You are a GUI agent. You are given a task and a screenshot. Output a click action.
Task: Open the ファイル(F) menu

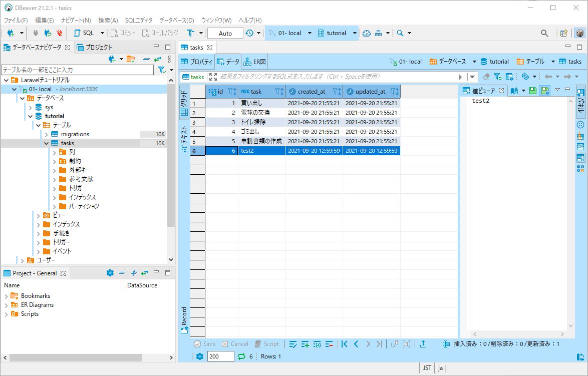16,20
